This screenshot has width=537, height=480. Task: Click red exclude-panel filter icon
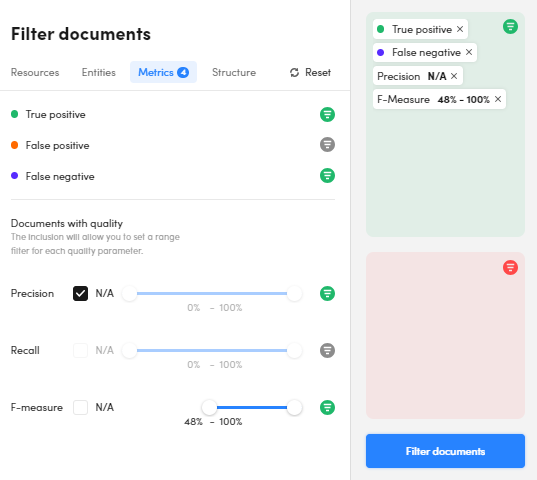point(510,267)
